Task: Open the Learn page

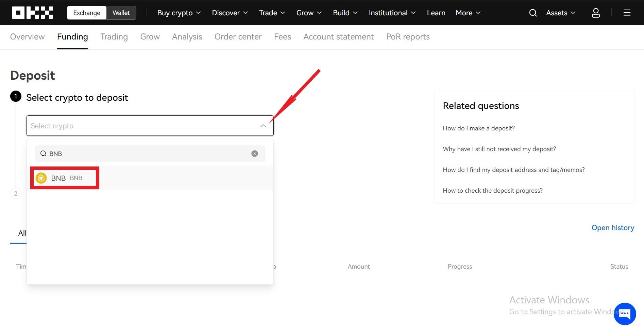Action: (x=436, y=13)
